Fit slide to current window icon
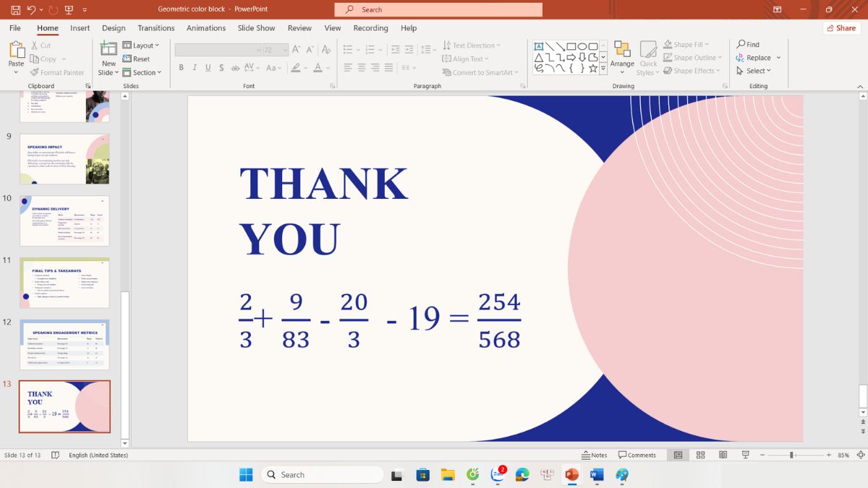This screenshot has width=868, height=488. (x=860, y=455)
